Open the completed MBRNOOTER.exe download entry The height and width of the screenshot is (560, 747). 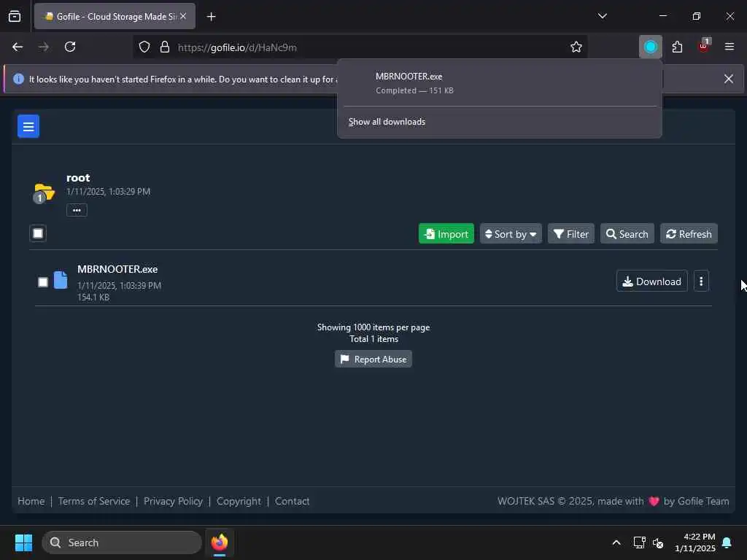click(x=499, y=83)
